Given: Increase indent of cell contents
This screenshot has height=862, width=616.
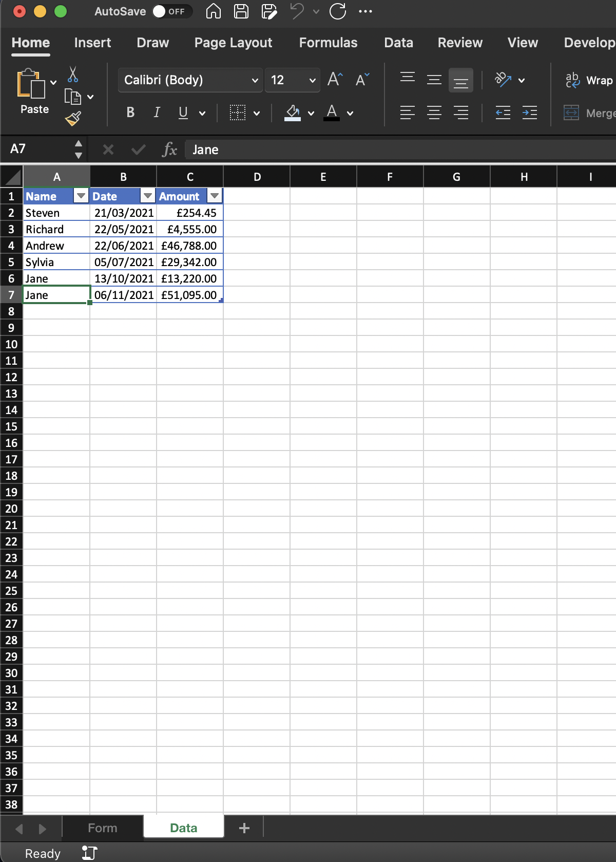Looking at the screenshot, I should point(529,113).
